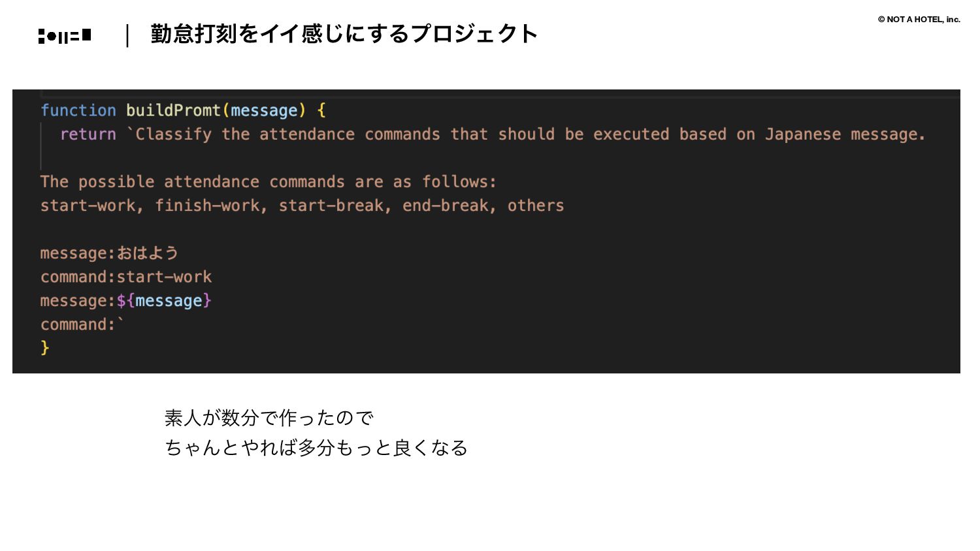Image resolution: width=980 pixels, height=551 pixels.
Task: Click the message parameter in function signature
Action: click(264, 110)
